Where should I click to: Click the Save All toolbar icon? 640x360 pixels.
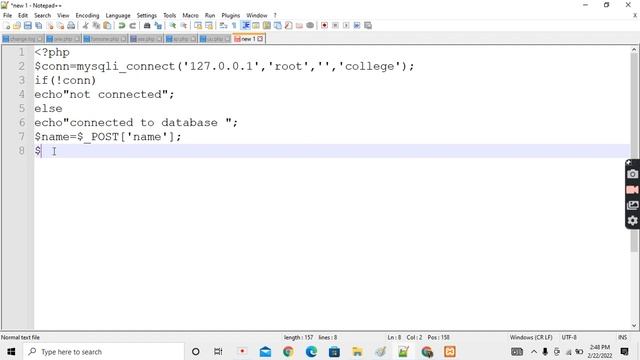click(x=39, y=26)
